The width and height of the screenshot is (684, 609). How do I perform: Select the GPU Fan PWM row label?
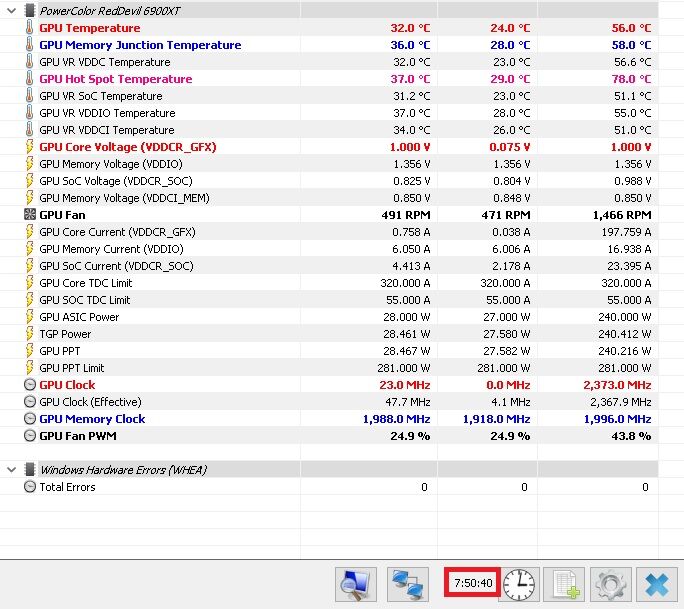point(78,436)
